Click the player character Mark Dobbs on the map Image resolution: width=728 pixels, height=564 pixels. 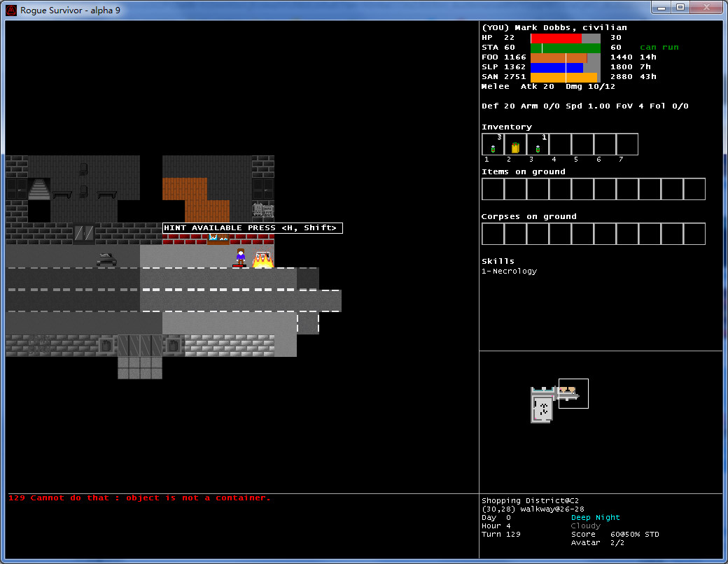click(240, 258)
